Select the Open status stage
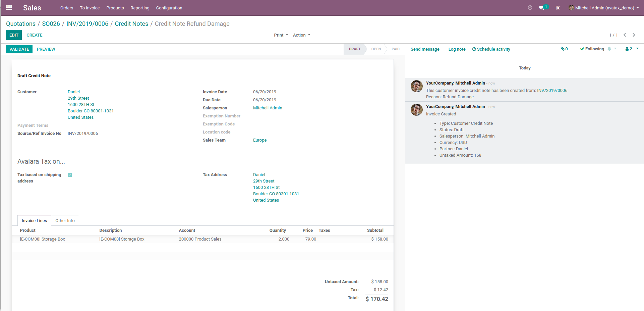 376,49
